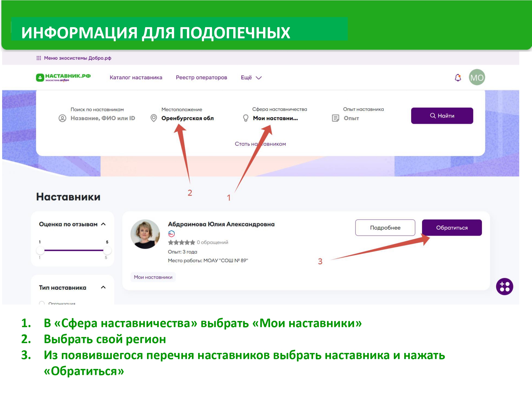Click the Подробнее button
The image size is (532, 399).
(385, 228)
